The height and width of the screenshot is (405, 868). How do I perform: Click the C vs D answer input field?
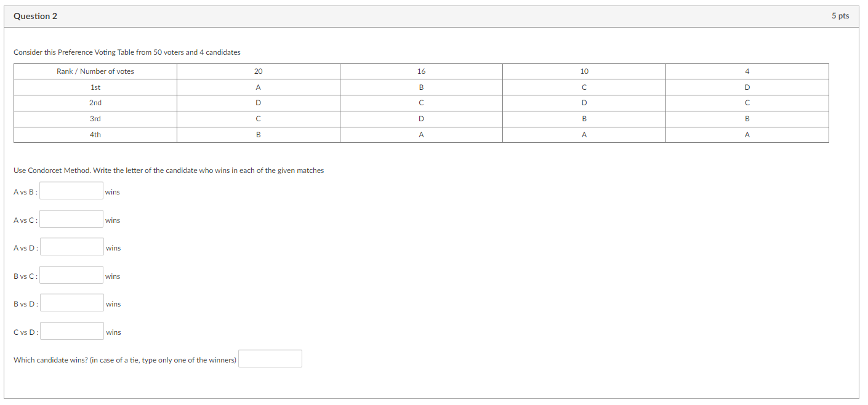coord(71,331)
